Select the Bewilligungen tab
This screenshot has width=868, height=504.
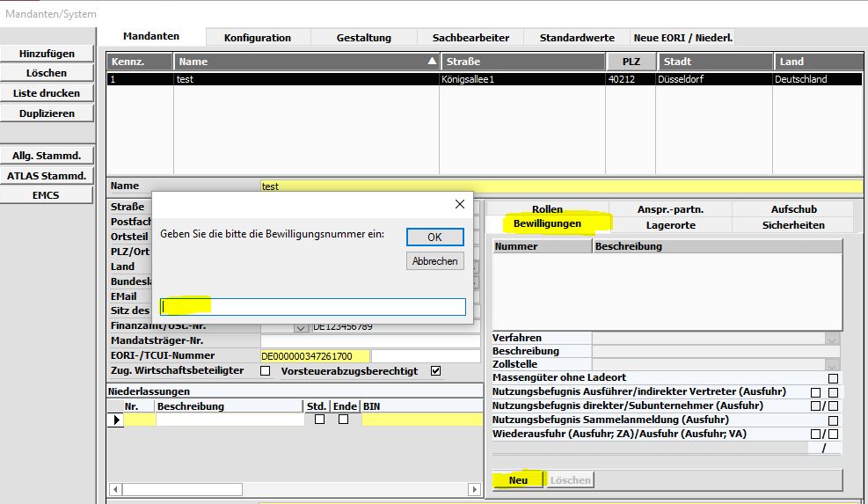click(547, 223)
